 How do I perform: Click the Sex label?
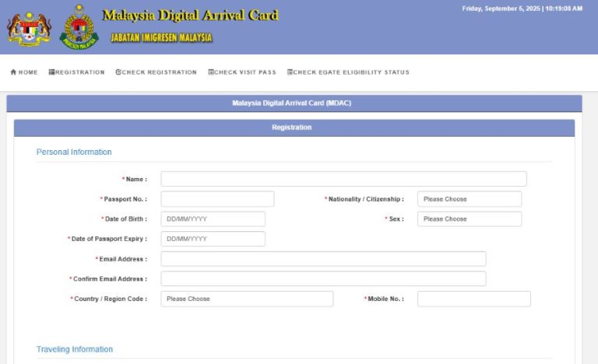click(394, 219)
